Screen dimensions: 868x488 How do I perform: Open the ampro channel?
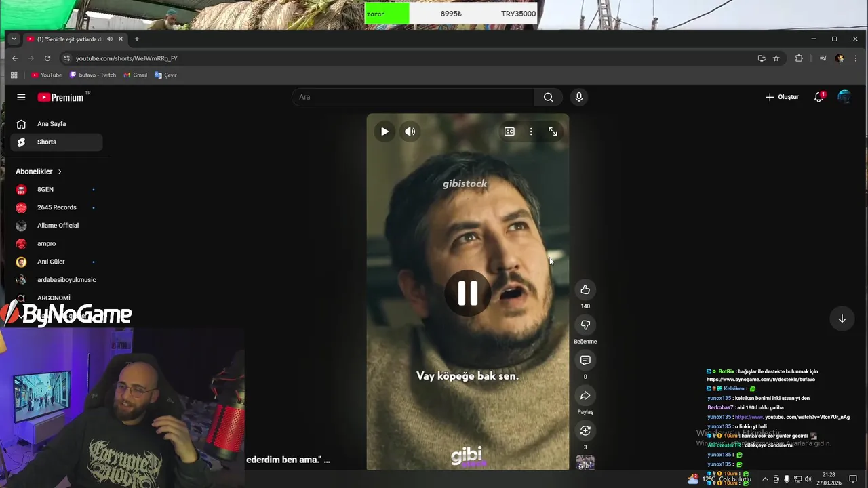point(56,243)
